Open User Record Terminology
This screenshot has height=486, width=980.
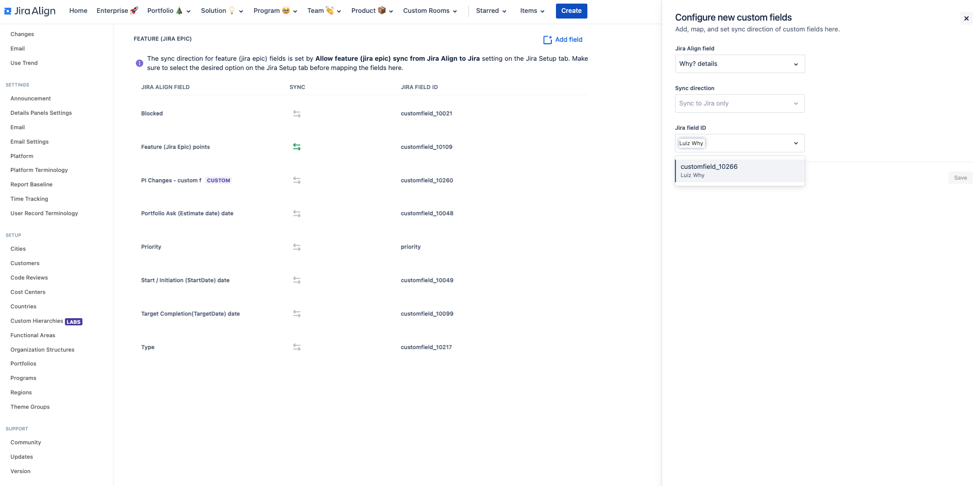pos(44,214)
